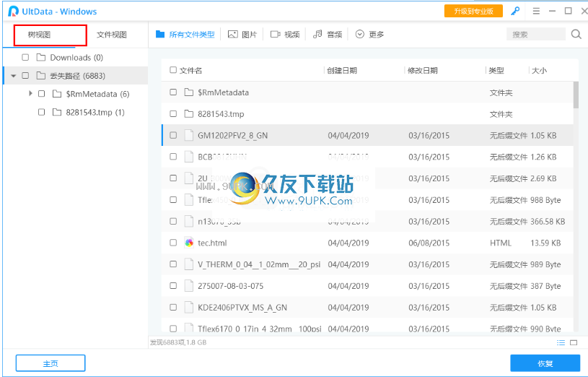Viewport: 588px width, 377px height.
Task: Click $RmMetadata folder icon in file list
Action: point(189,92)
